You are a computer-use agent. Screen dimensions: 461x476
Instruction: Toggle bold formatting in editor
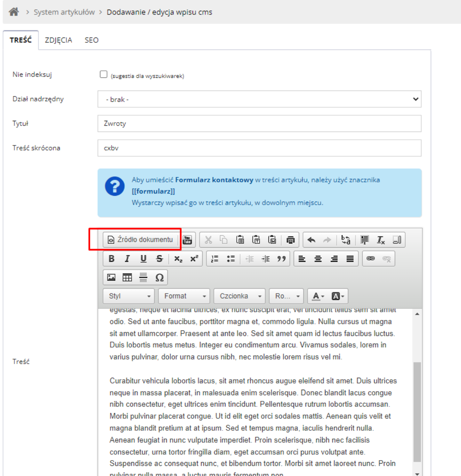[112, 259]
